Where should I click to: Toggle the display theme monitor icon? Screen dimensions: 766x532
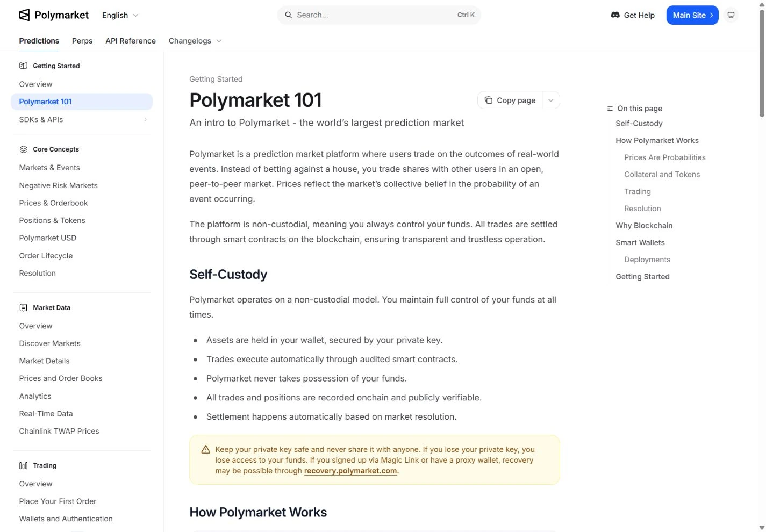click(x=731, y=15)
